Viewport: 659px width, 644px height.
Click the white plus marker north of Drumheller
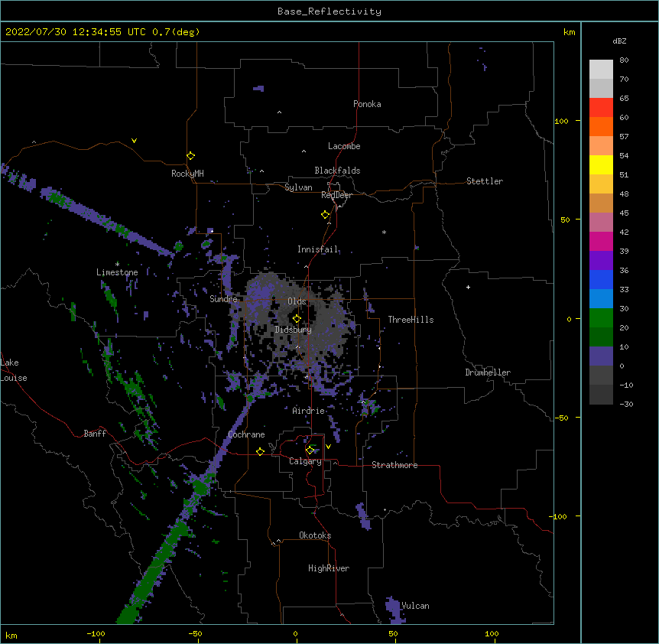click(x=468, y=288)
